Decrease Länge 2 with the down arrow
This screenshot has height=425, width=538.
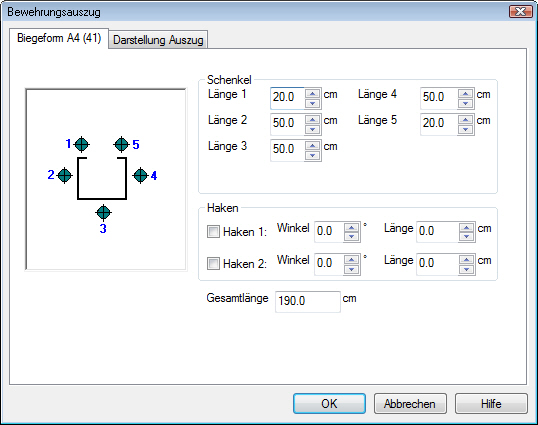(x=312, y=129)
